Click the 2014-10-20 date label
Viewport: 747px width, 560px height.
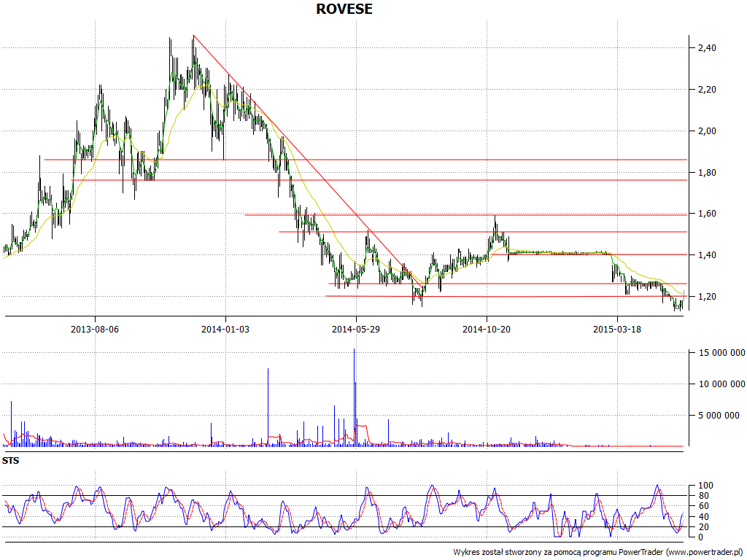[x=487, y=329]
